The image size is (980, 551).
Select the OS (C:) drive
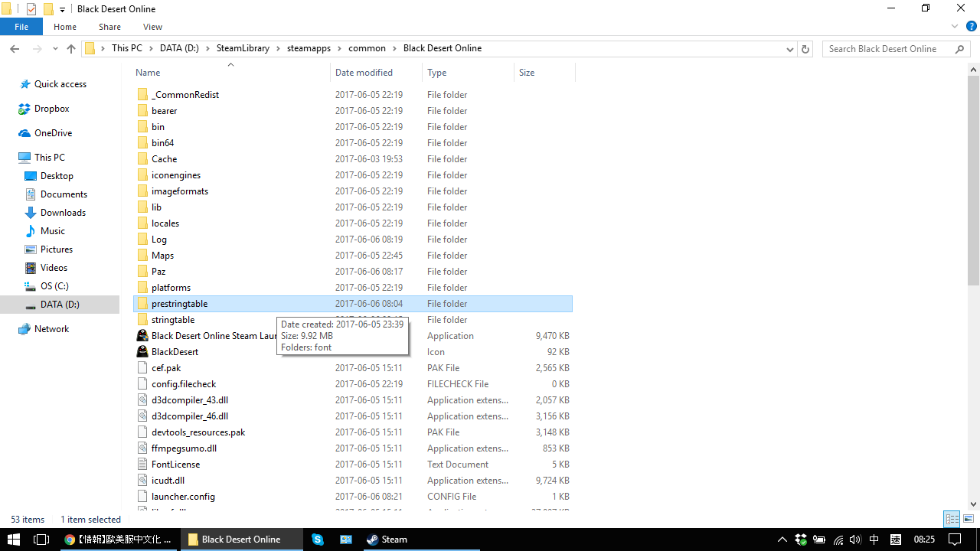pos(47,286)
